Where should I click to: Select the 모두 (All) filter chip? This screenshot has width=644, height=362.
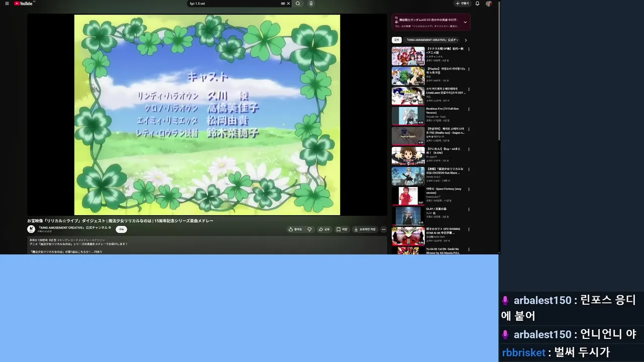(396, 40)
